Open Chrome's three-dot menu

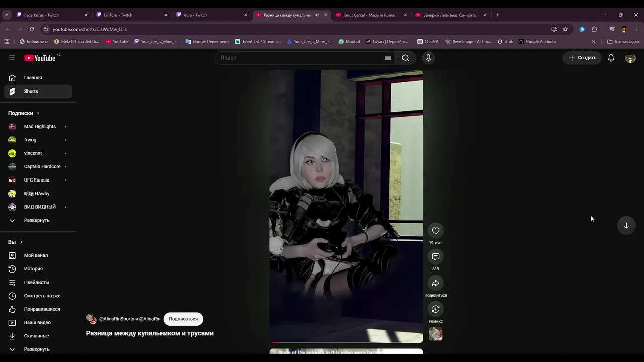click(x=636, y=29)
